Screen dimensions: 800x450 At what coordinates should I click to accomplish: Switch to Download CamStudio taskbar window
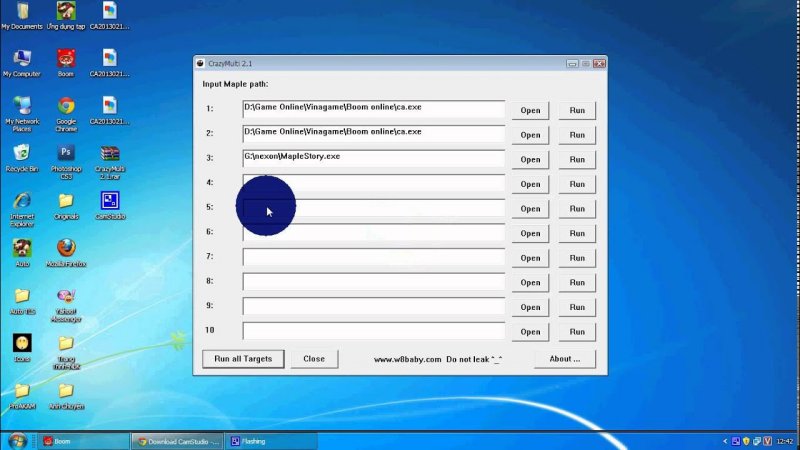pos(178,441)
